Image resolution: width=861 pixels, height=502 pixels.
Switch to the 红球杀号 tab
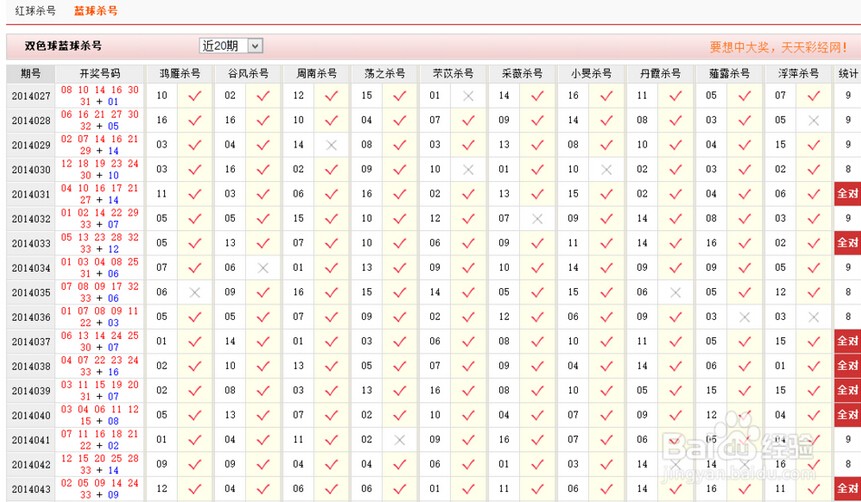click(x=35, y=11)
